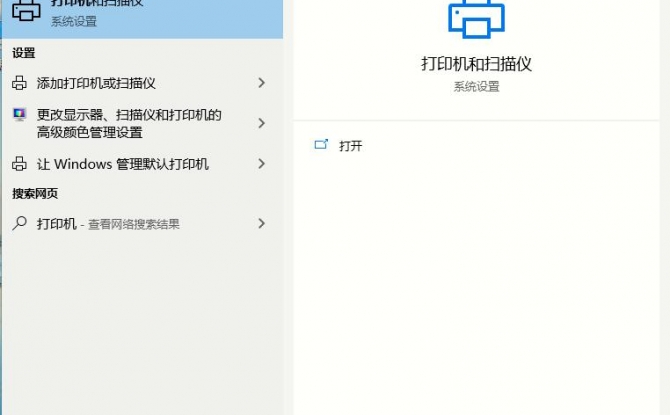Expand arrow for 高级颜色管理设置 result
This screenshot has height=415, width=670.
click(x=262, y=124)
